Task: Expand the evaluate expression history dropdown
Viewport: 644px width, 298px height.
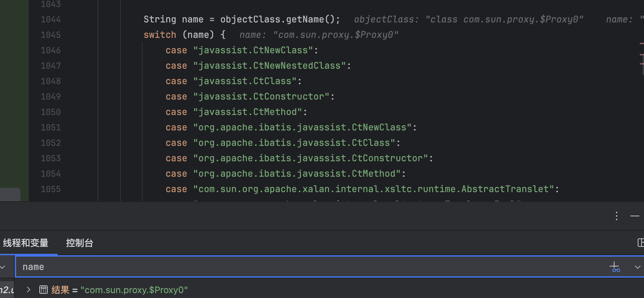Action: 637,267
